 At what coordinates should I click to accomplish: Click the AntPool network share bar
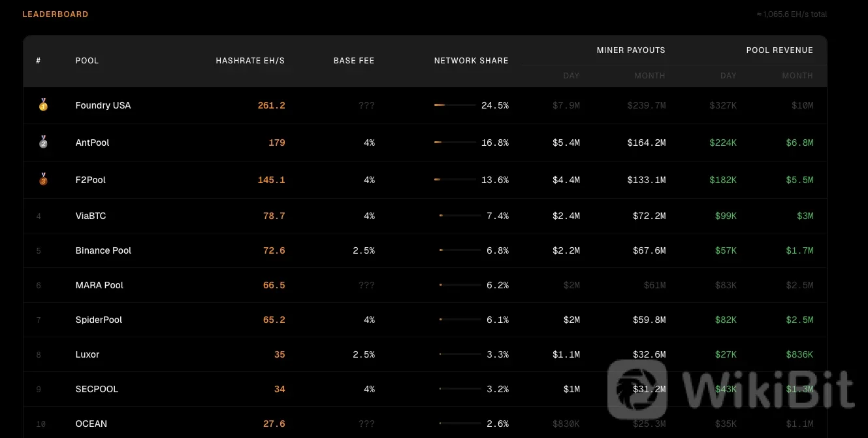tap(455, 143)
